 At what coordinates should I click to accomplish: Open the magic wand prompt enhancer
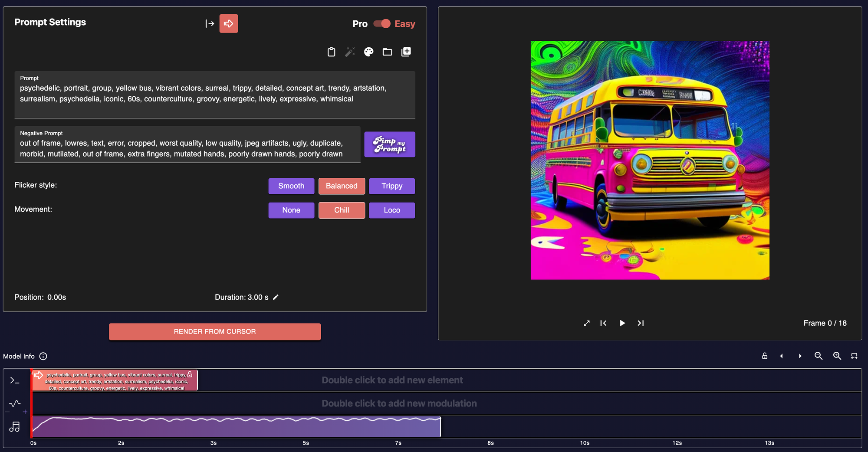click(x=350, y=52)
